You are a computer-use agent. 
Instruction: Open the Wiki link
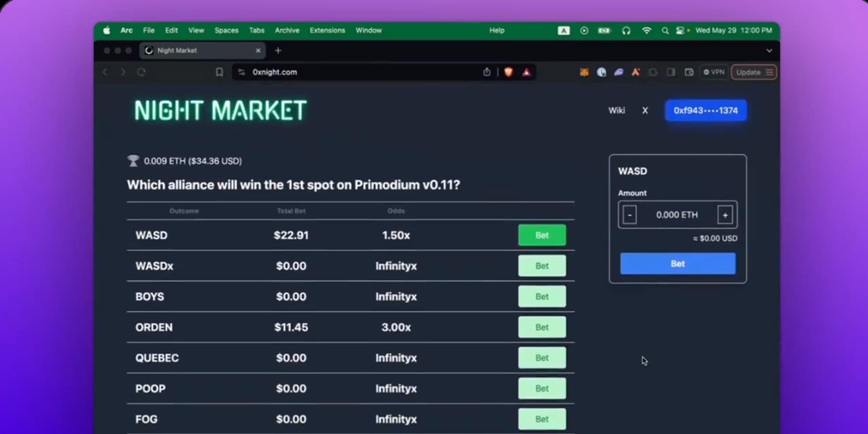(x=617, y=111)
